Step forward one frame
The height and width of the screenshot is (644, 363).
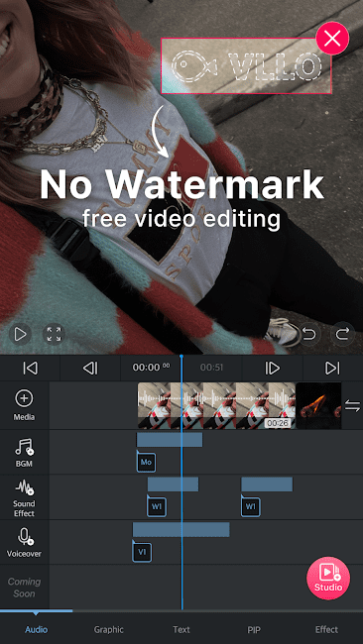coord(272,368)
